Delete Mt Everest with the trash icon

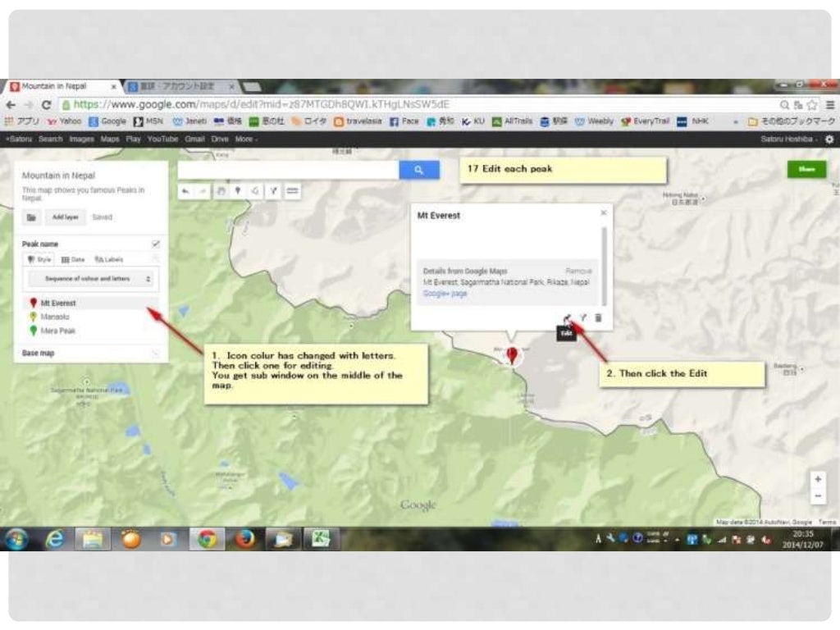pos(598,318)
